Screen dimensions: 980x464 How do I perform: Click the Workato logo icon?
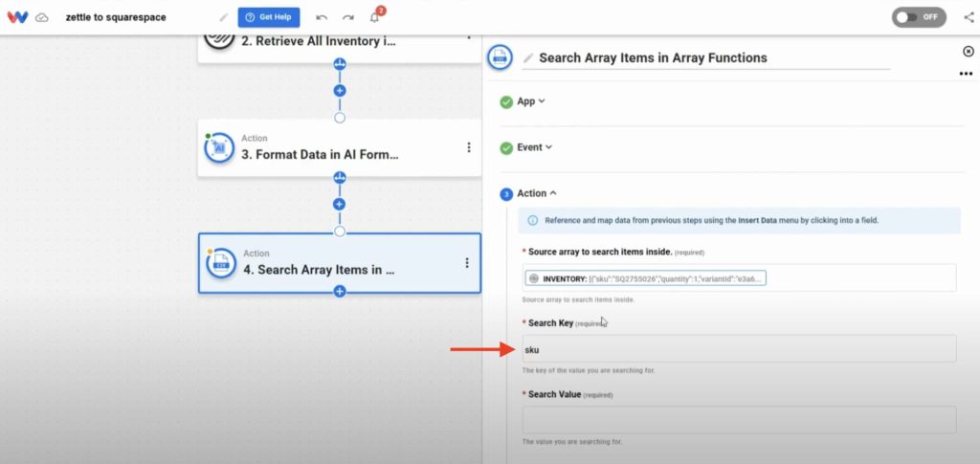click(x=17, y=17)
